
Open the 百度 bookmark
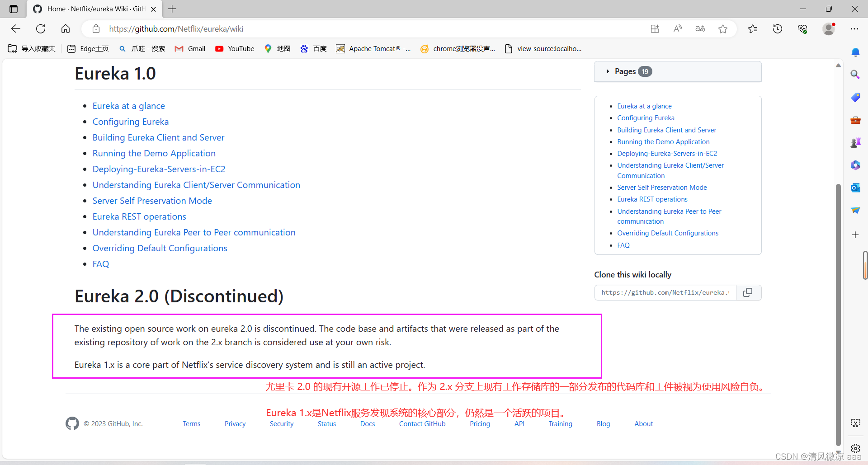(313, 49)
